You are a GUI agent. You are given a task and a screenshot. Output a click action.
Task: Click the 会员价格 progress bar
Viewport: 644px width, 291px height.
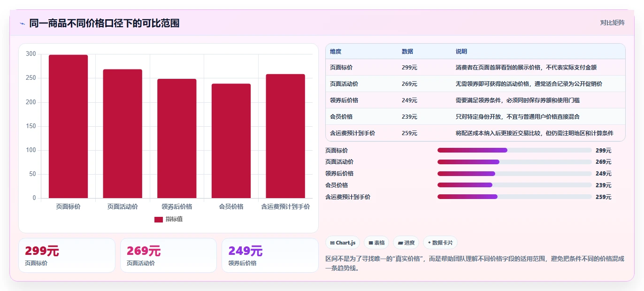click(514, 185)
